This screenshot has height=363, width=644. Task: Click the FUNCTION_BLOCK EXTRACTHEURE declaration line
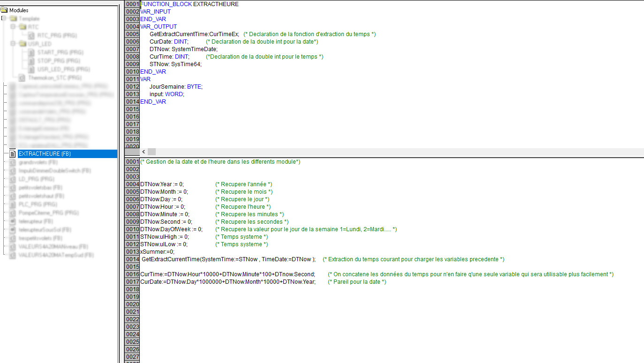(x=189, y=4)
